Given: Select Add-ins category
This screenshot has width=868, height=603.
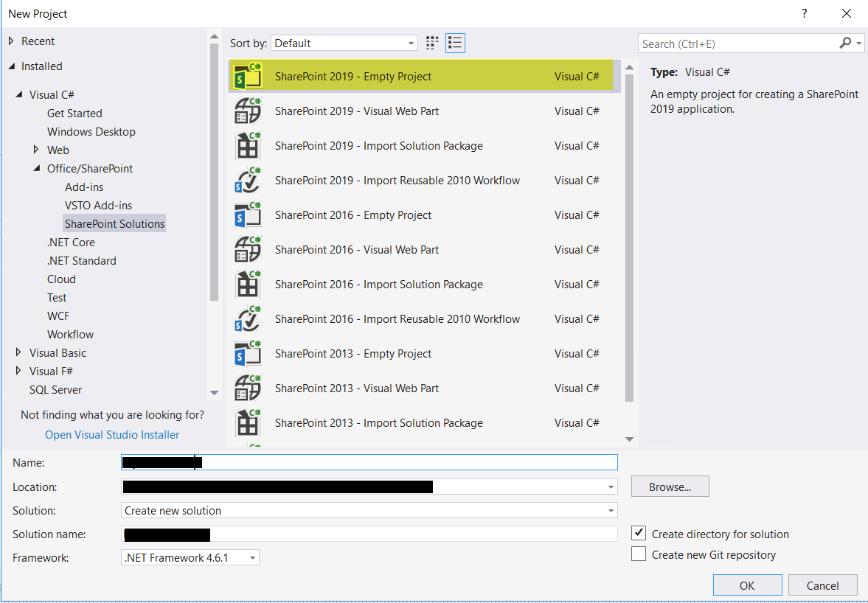Looking at the screenshot, I should [x=84, y=187].
